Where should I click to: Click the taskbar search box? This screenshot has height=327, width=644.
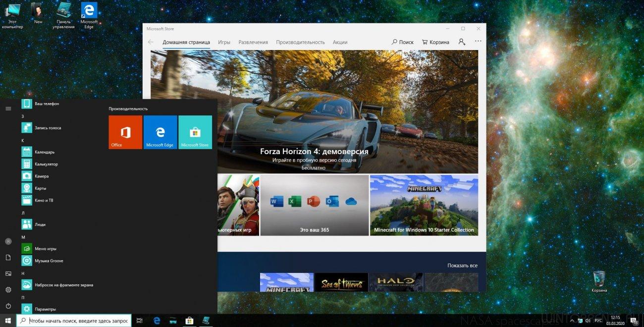[74, 321]
